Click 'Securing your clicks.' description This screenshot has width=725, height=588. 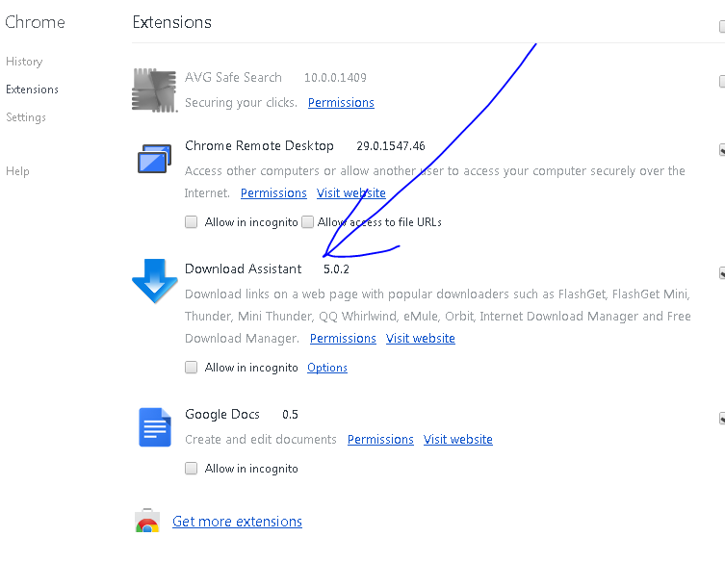pyautogui.click(x=241, y=103)
